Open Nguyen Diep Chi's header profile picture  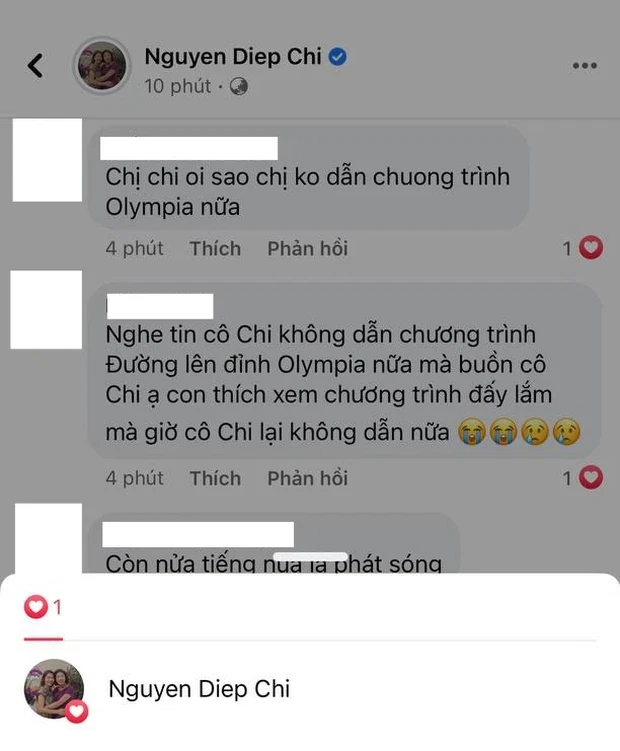(102, 65)
